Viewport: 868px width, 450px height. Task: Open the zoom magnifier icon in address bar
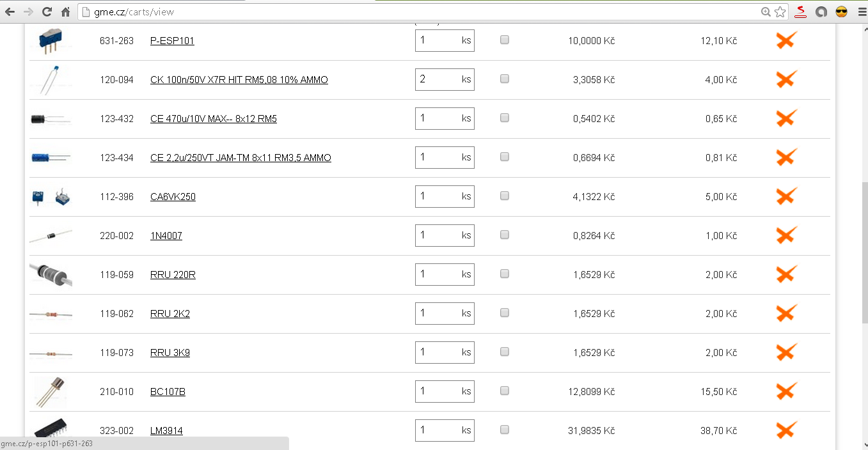pyautogui.click(x=766, y=12)
